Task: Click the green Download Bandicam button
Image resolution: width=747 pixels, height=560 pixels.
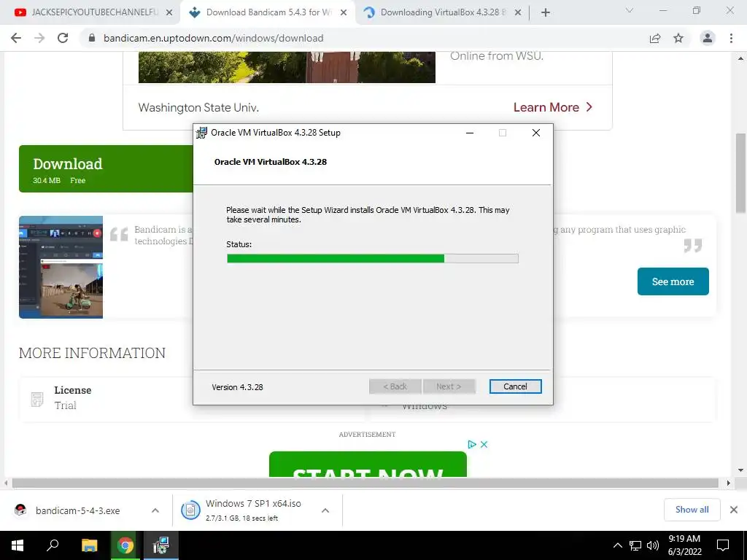Action: tap(106, 169)
